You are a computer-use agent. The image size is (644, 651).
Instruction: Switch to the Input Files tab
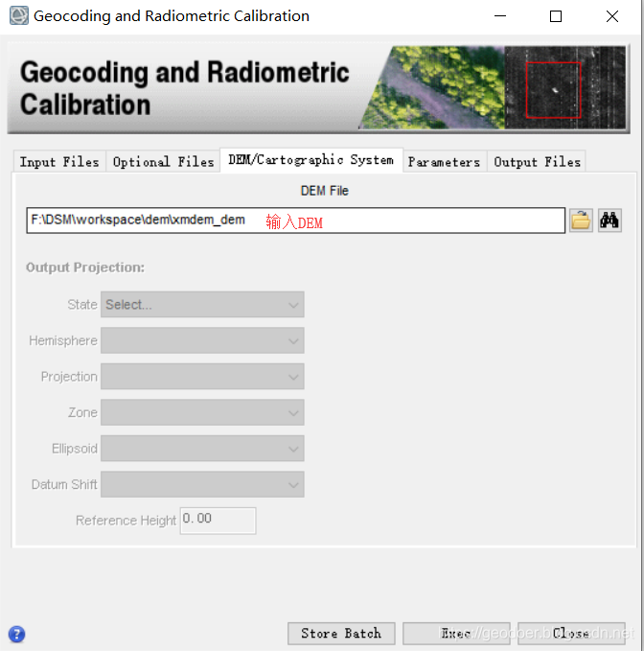[x=59, y=161]
